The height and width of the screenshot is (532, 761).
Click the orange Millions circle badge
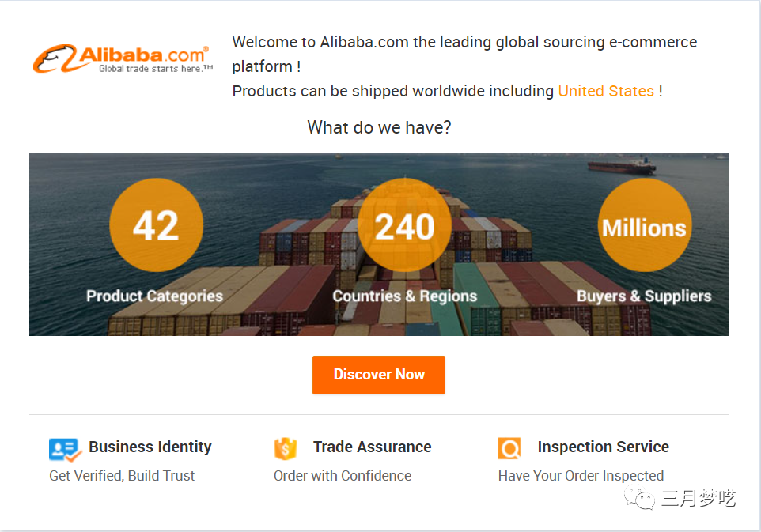tap(644, 227)
